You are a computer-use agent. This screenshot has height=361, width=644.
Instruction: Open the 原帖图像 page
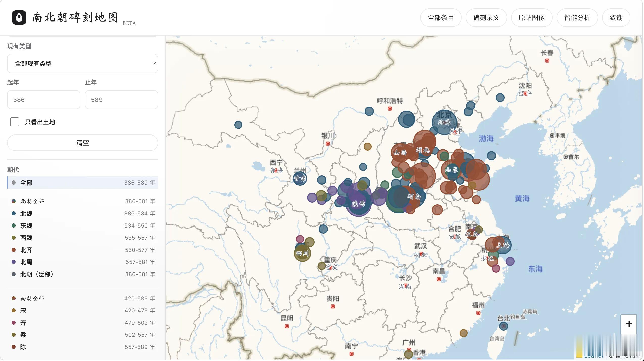click(532, 18)
